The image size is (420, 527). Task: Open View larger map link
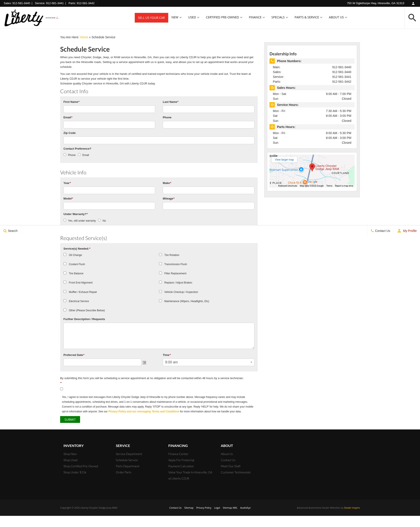284,160
